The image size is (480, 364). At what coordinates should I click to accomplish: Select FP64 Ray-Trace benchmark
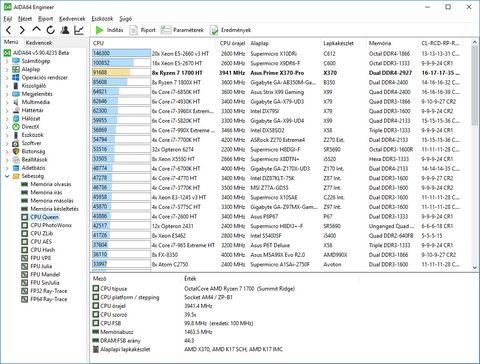(x=49, y=299)
